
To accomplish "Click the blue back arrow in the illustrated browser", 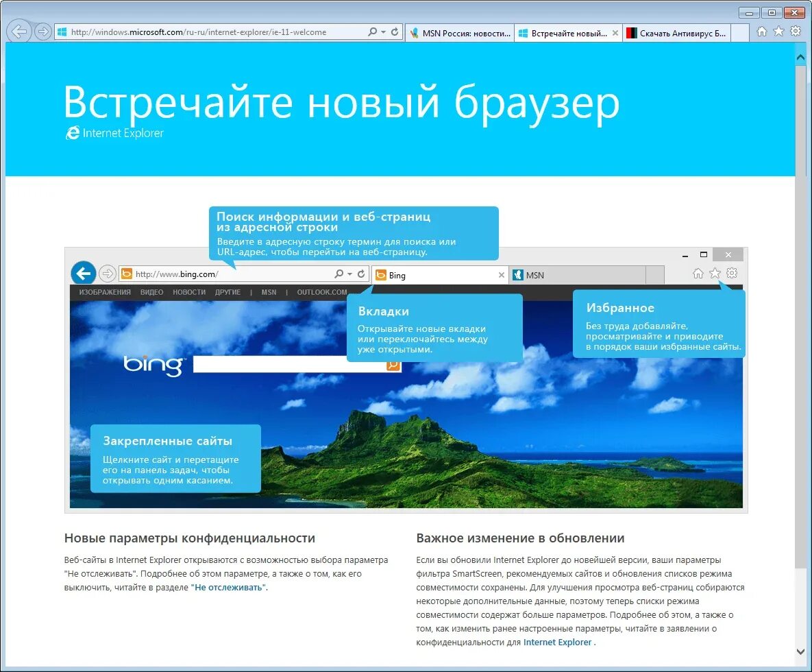I will click(x=84, y=272).
